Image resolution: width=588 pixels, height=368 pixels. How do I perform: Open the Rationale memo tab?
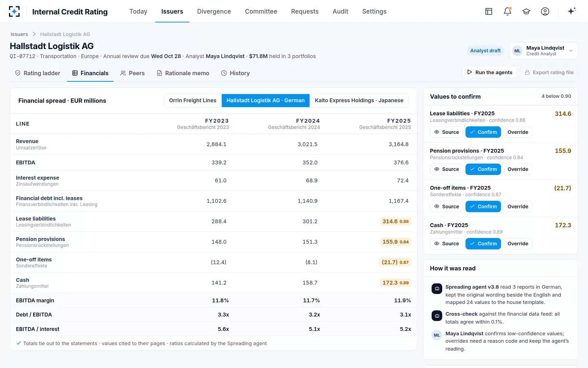pyautogui.click(x=183, y=73)
